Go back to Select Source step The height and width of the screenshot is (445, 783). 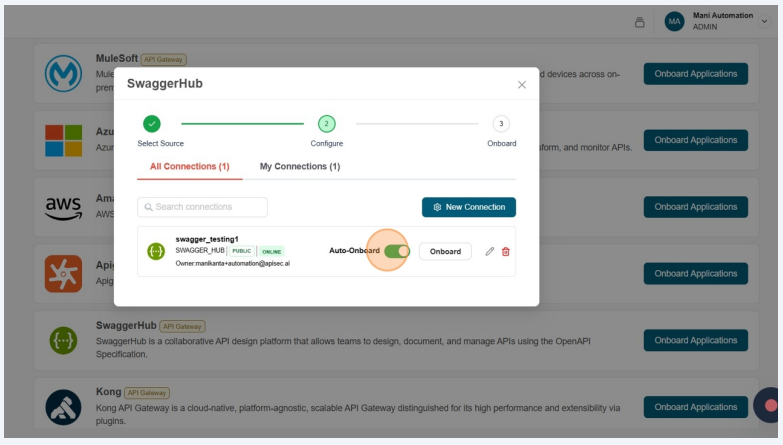pos(151,124)
